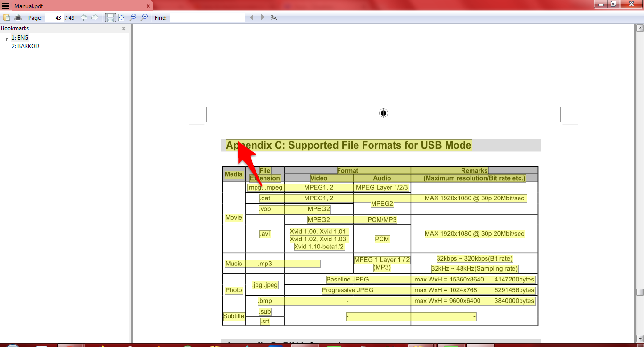
Task: Click the 'MAX 1920x1080' remark in the .dat row
Action: click(474, 198)
